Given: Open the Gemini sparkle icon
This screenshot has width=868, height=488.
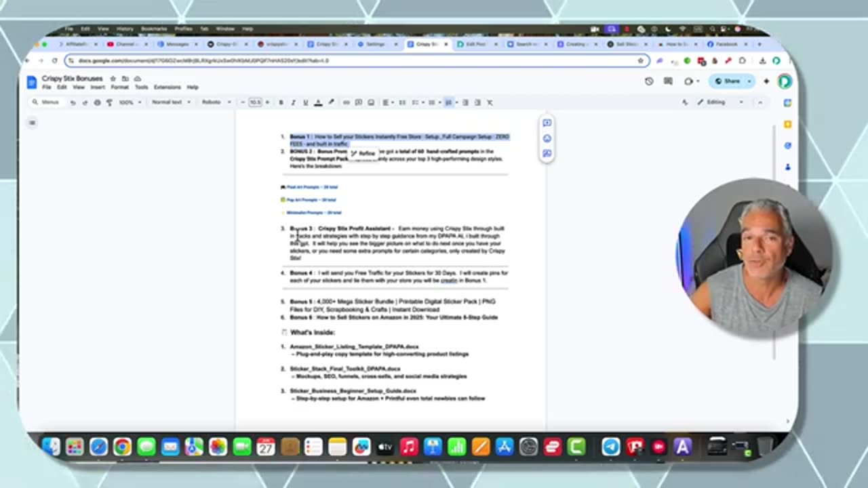Looking at the screenshot, I should coord(766,81).
